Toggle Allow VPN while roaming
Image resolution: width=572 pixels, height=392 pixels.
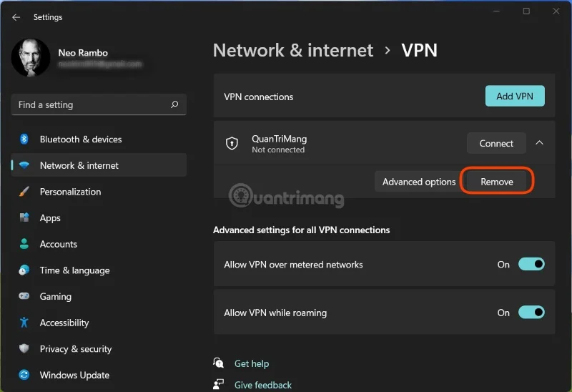(x=531, y=313)
